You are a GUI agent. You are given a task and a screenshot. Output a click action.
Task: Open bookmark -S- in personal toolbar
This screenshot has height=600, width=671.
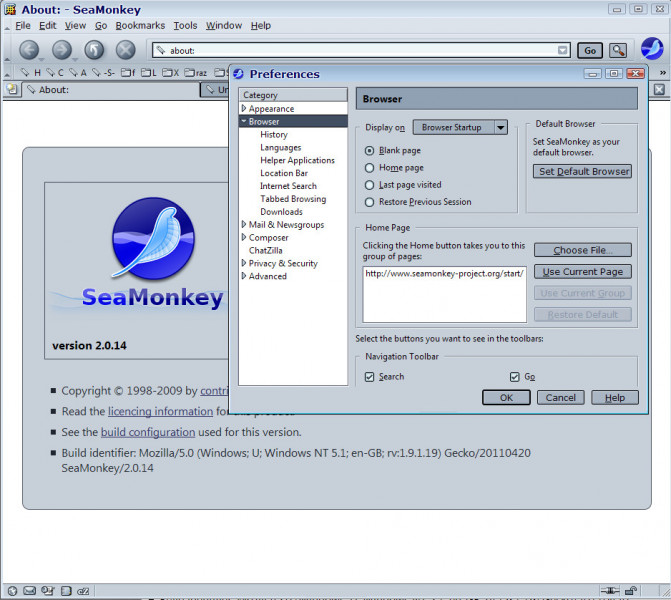[x=104, y=73]
